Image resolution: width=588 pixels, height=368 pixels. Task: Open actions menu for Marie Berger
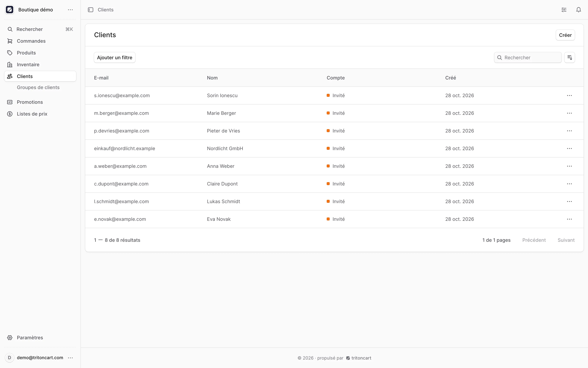[569, 113]
